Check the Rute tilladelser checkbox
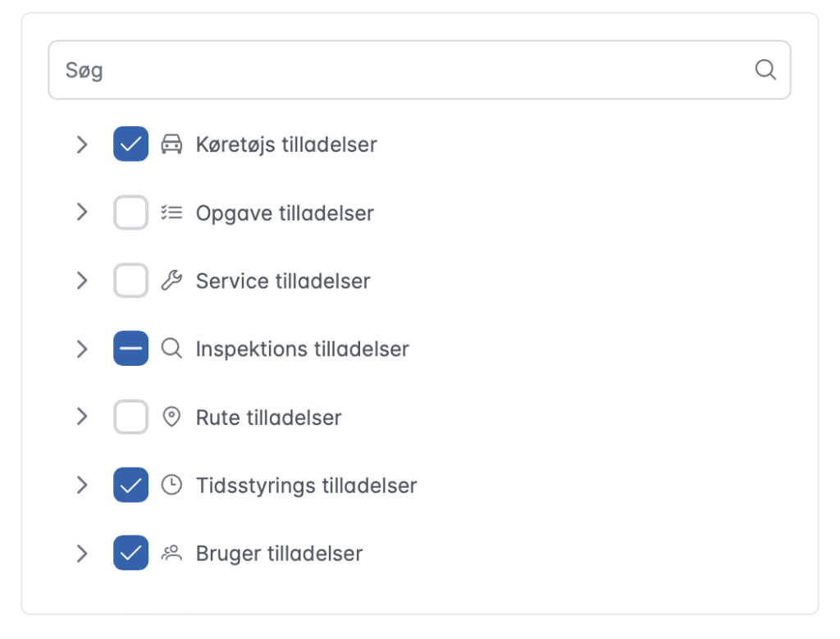 (131, 417)
